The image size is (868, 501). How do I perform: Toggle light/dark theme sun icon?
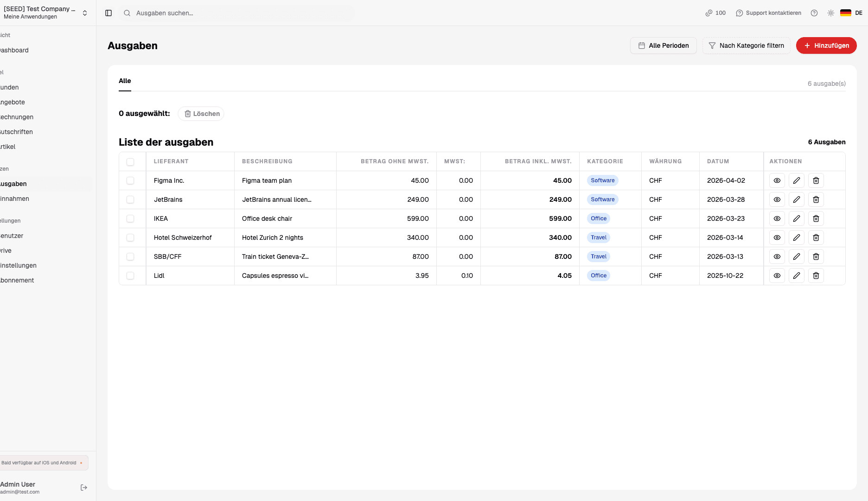[830, 13]
